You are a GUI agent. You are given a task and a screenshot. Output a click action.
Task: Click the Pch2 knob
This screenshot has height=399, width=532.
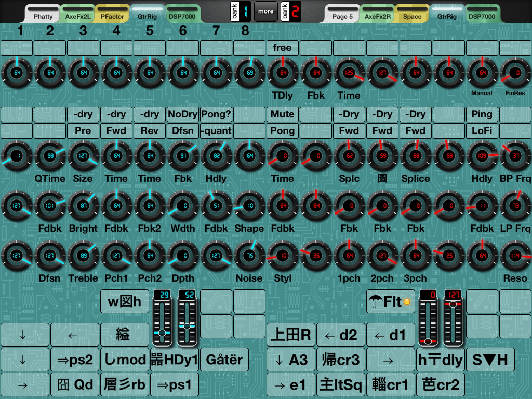[150, 256]
